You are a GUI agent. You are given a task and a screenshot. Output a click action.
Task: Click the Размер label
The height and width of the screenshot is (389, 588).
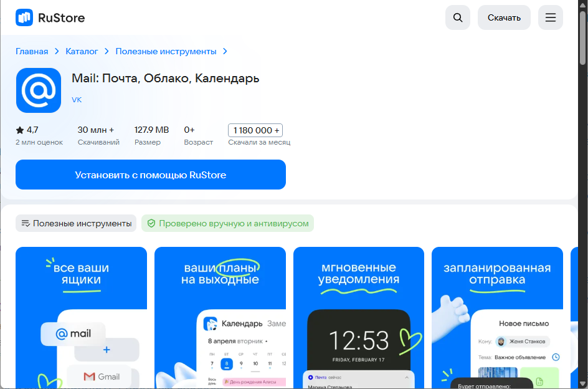click(148, 142)
